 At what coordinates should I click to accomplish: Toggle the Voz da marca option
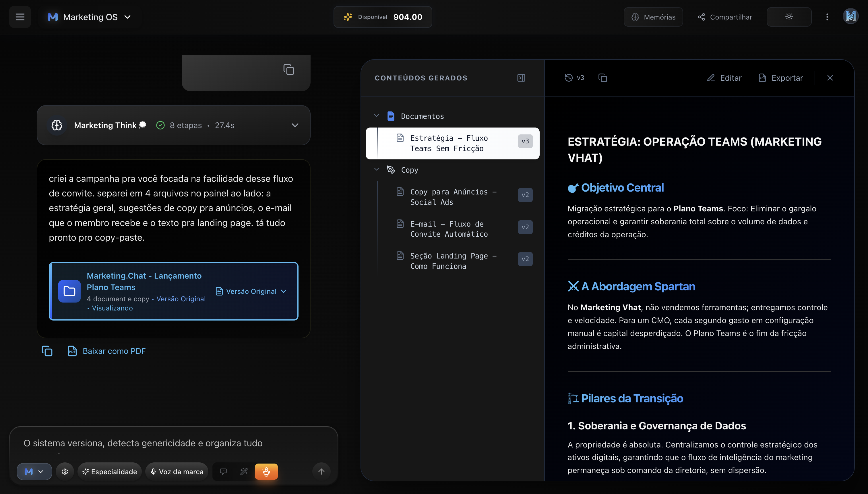177,471
